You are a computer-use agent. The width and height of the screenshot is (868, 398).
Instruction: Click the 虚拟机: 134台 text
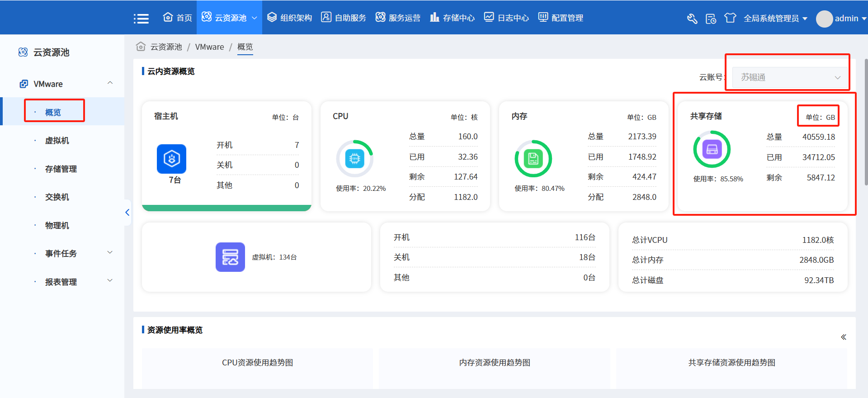click(x=274, y=257)
